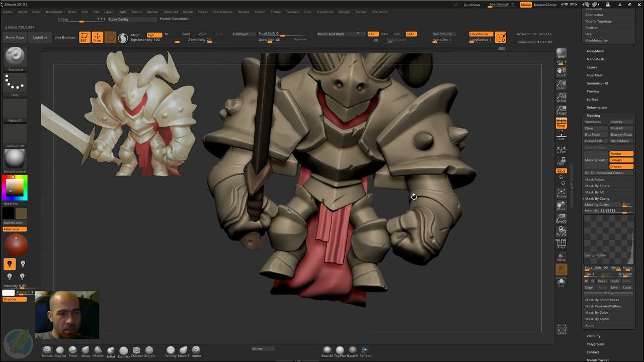This screenshot has height=362, width=644.
Task: Click the Frame view icon
Action: tap(561, 193)
